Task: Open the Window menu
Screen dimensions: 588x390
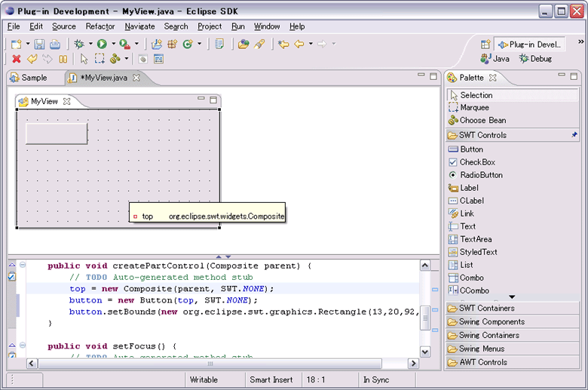Action: pos(267,26)
